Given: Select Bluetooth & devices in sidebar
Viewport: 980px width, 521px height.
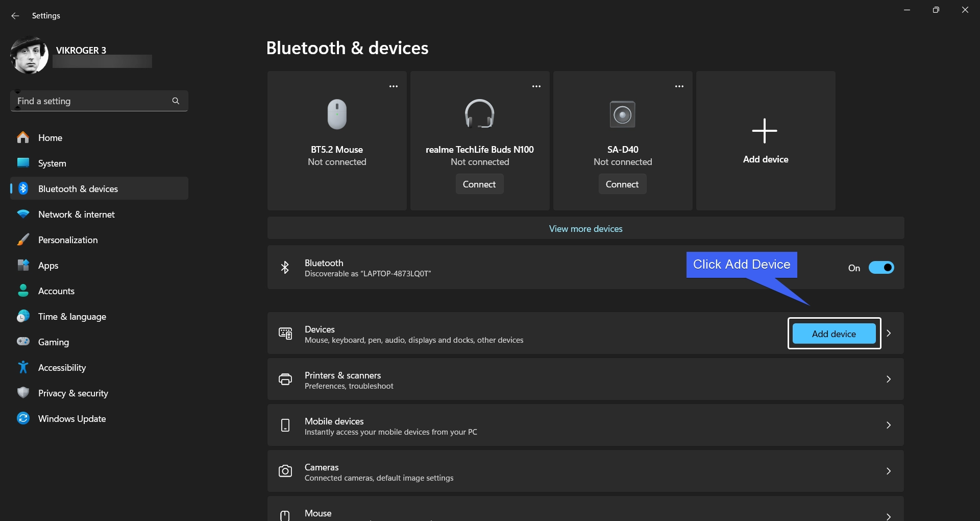Looking at the screenshot, I should tap(99, 189).
